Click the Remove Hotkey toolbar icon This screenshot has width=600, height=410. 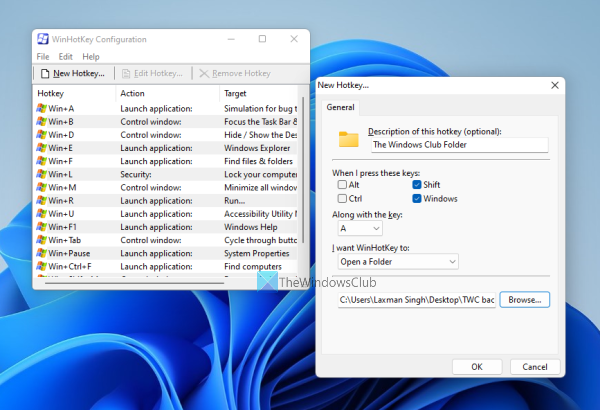204,73
